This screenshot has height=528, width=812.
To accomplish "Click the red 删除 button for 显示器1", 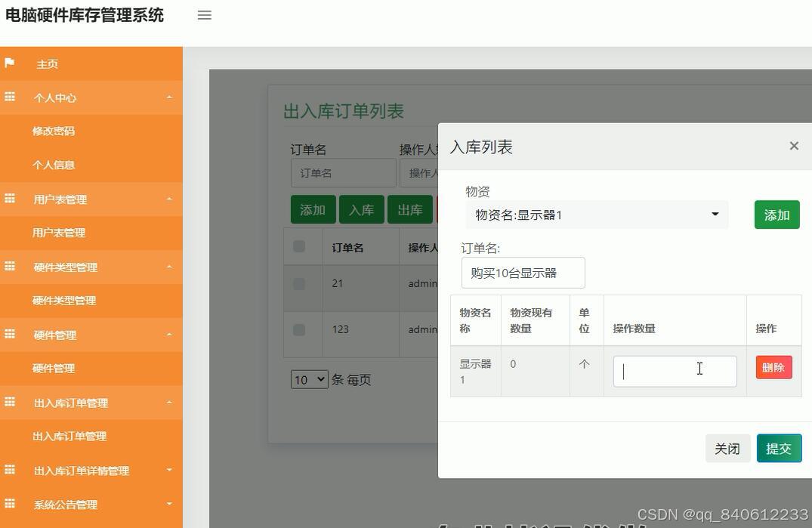I will 773,367.
